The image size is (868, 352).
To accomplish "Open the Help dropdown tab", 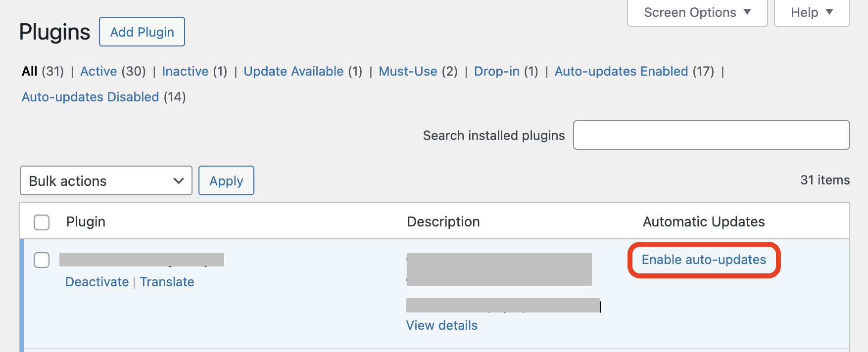I will pos(812,13).
